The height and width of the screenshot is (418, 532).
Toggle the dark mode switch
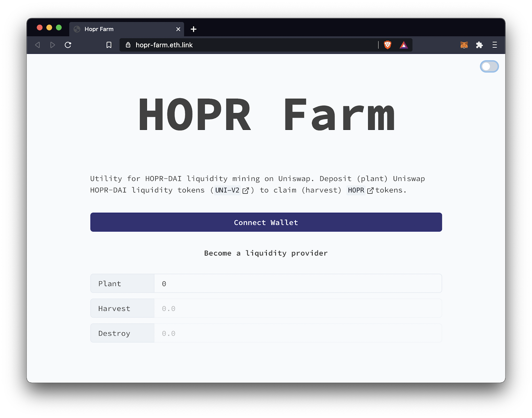[x=489, y=66]
